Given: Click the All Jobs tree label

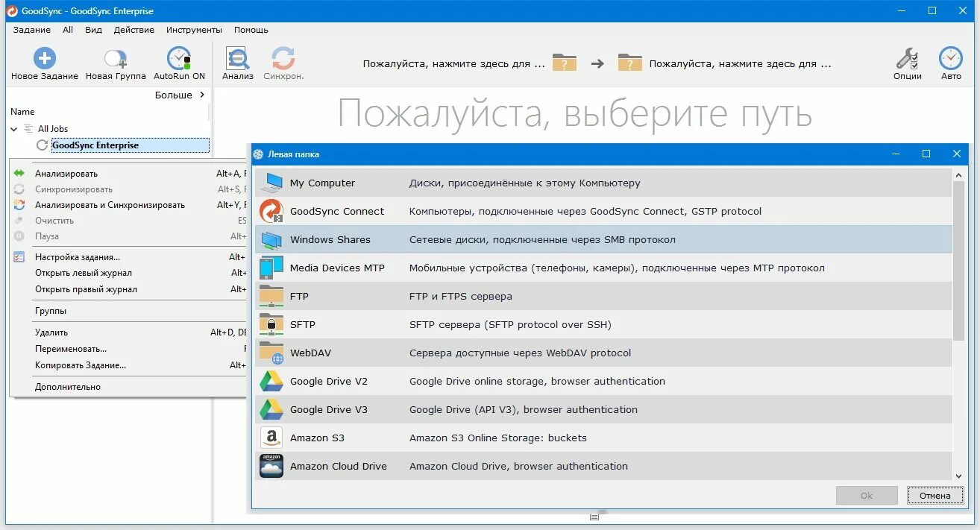Looking at the screenshot, I should click(53, 129).
